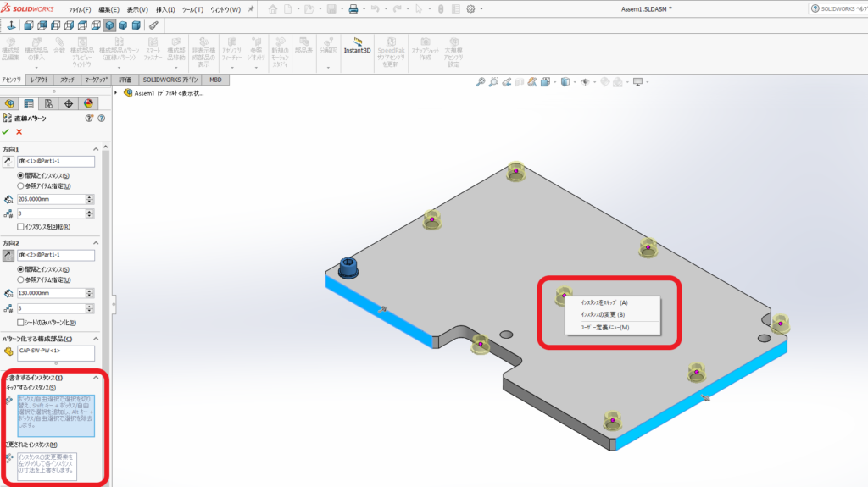Reverse Direction 1 arrow button

tap(8, 162)
